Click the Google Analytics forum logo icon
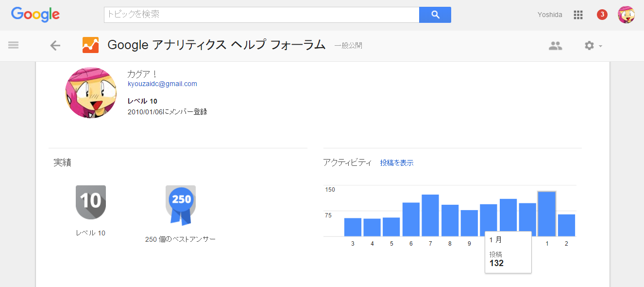 pos(91,45)
